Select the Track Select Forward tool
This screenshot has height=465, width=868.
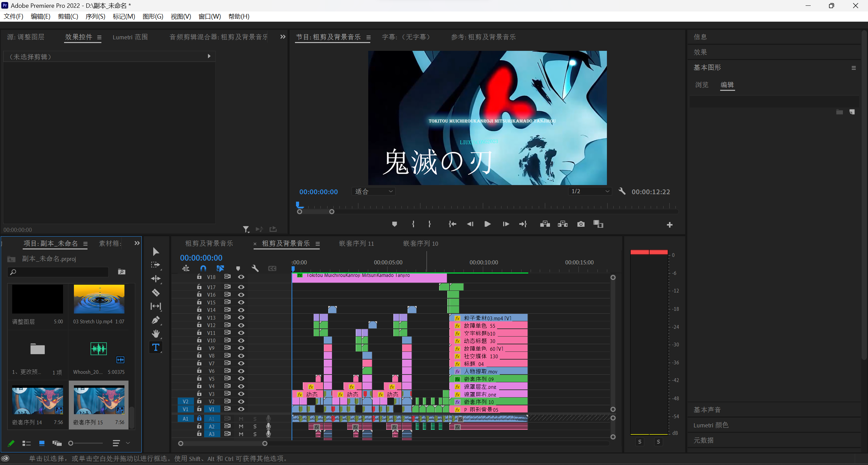point(156,265)
